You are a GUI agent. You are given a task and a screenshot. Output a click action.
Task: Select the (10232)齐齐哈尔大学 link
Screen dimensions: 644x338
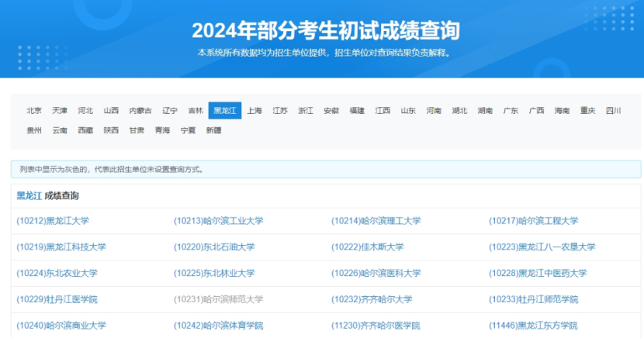(x=372, y=299)
